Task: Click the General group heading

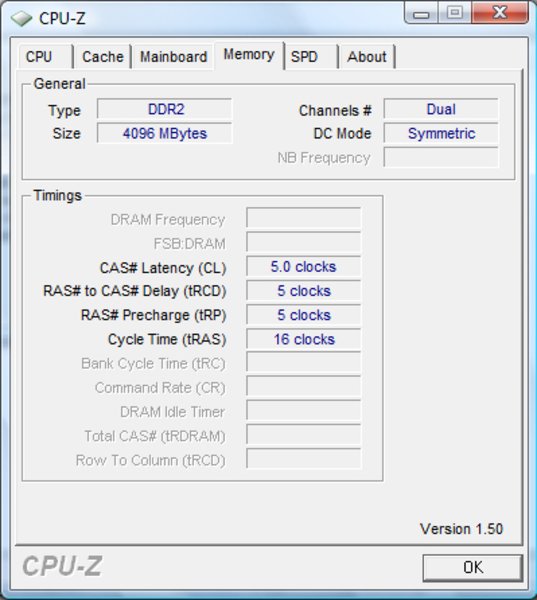Action: click(59, 84)
